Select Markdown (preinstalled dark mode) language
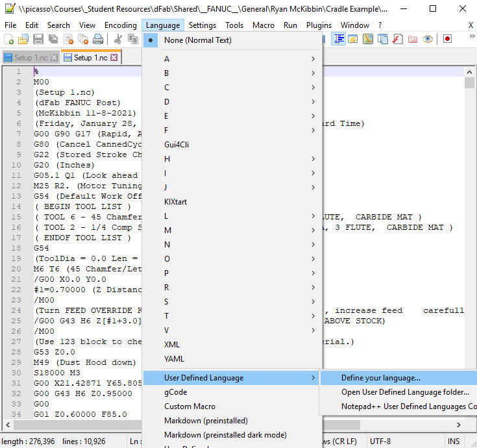The width and height of the screenshot is (477, 448). click(232, 435)
